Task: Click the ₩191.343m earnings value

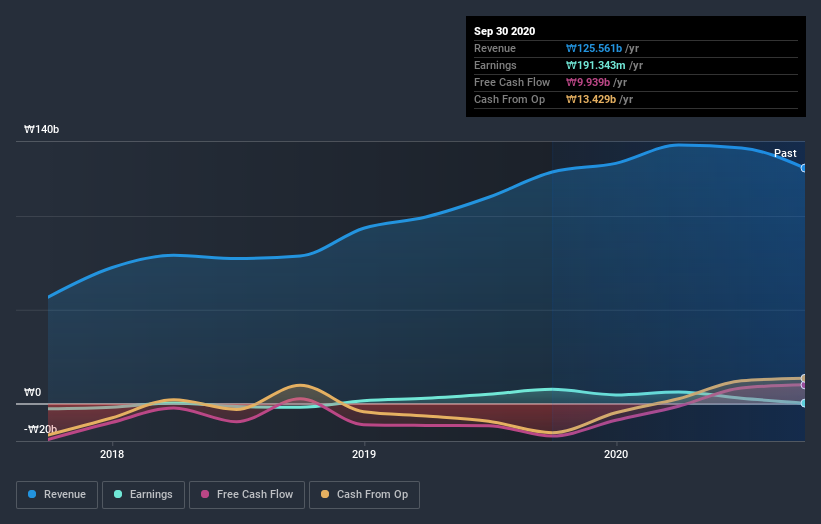Action: 595,65
